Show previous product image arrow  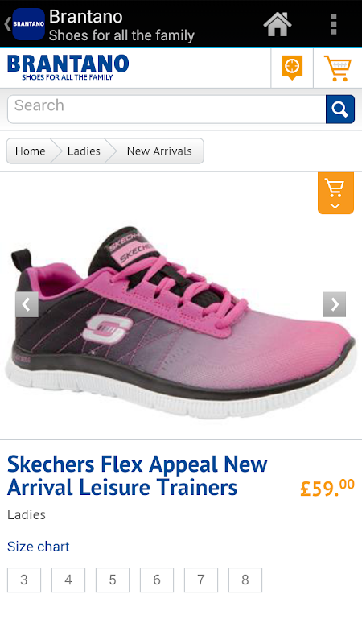[x=27, y=304]
